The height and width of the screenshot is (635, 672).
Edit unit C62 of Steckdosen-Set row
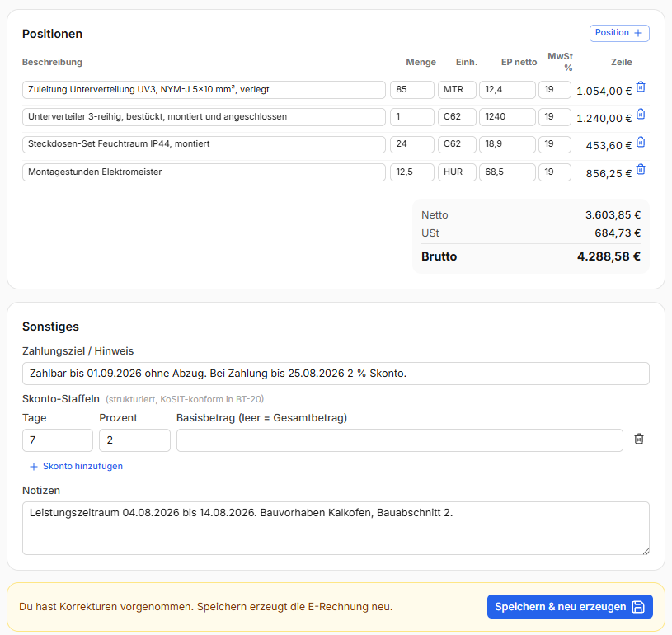pos(457,144)
